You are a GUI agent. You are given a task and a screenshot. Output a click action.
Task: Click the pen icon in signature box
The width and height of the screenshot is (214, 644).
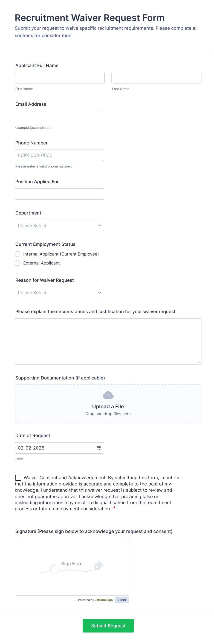point(98,565)
